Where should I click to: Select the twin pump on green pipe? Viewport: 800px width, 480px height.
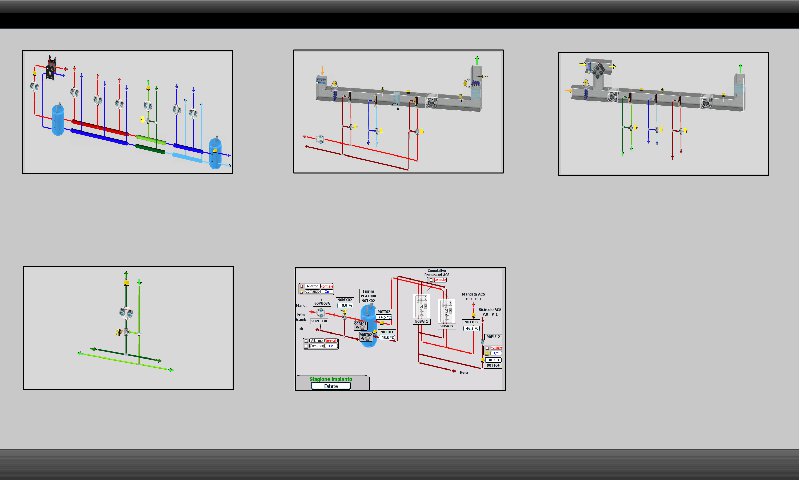[x=126, y=313]
